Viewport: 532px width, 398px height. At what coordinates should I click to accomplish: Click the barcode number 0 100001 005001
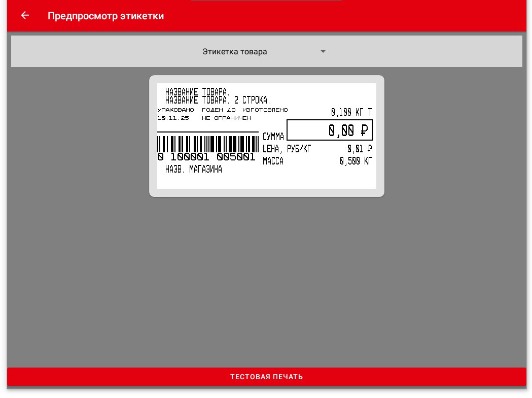pos(206,157)
